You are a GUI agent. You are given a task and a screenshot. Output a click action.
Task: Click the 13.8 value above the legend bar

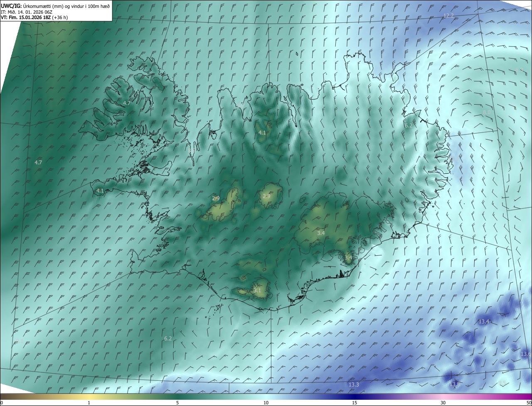(x=454, y=384)
